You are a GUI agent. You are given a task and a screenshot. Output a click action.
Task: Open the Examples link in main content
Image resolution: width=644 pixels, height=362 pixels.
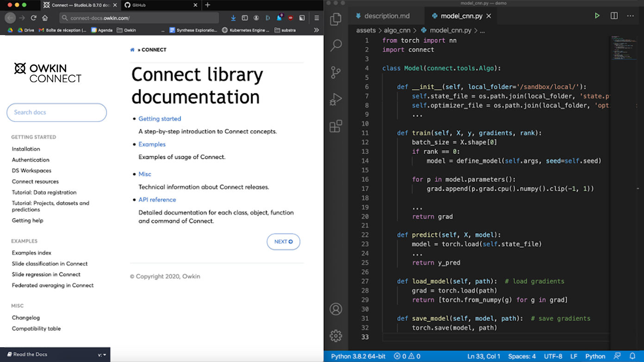[152, 144]
